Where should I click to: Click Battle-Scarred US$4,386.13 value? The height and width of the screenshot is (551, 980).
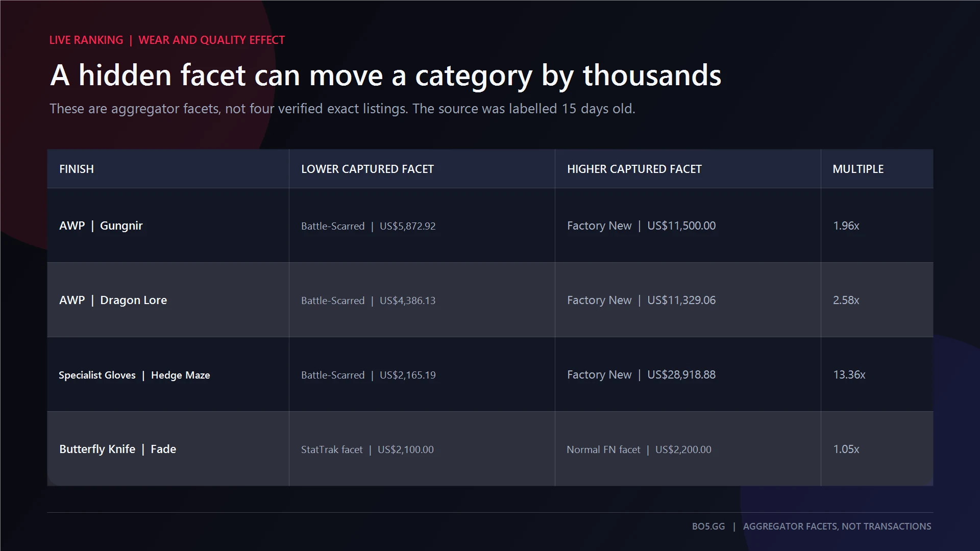pyautogui.click(x=369, y=300)
